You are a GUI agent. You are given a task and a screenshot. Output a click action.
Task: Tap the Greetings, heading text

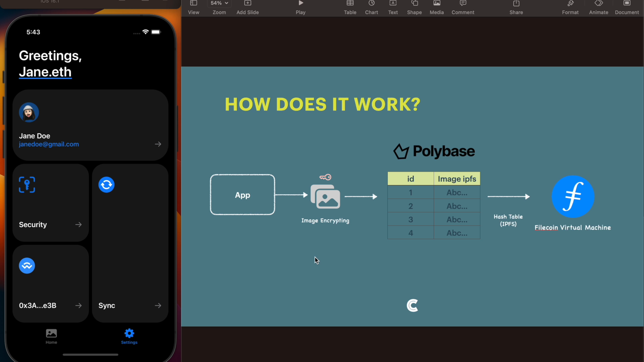50,56
